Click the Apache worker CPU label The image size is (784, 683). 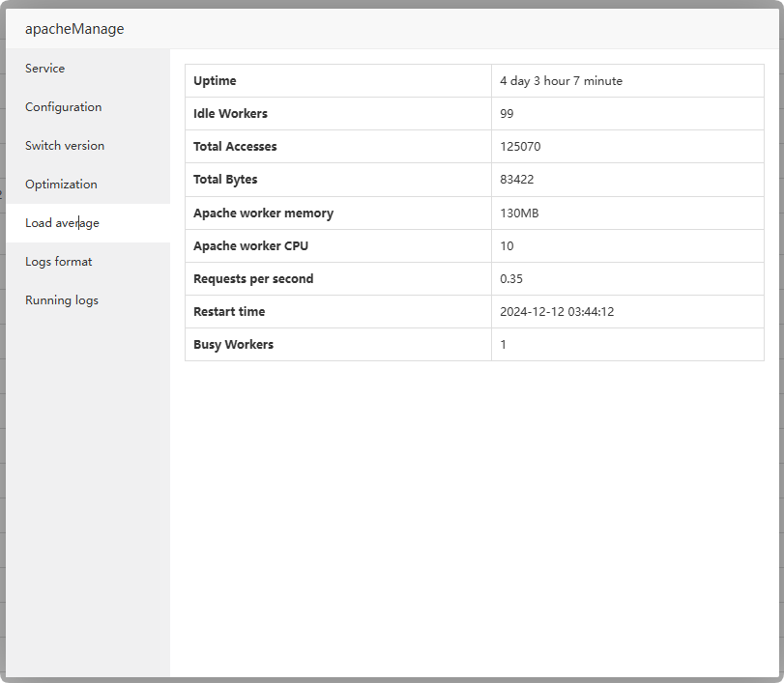coord(250,245)
